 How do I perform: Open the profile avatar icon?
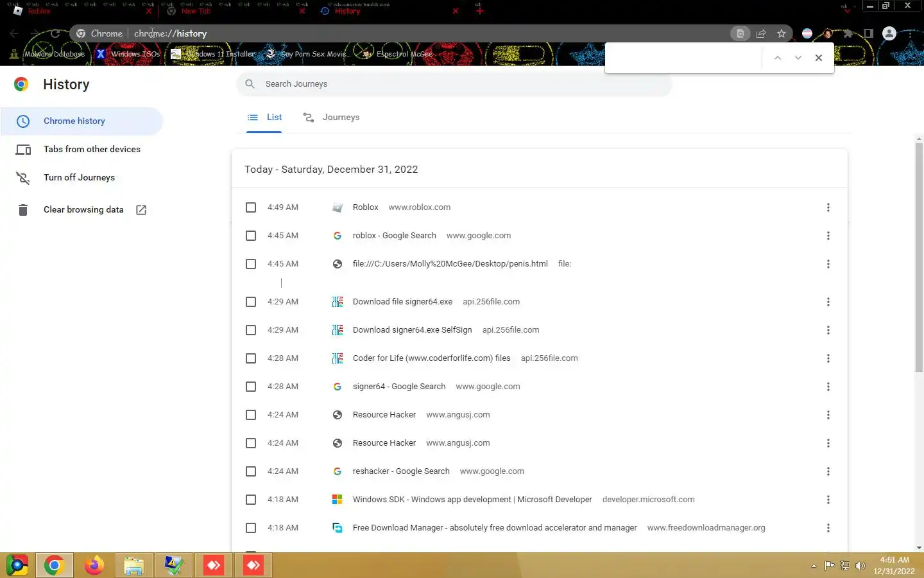889,33
